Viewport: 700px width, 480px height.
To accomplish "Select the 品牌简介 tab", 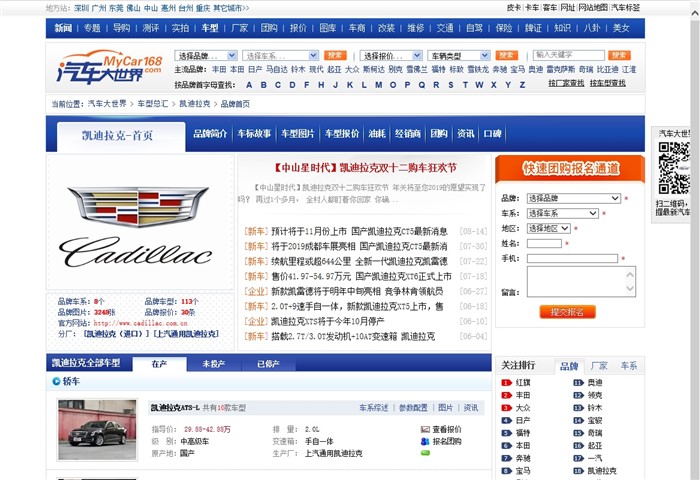I will coord(210,134).
